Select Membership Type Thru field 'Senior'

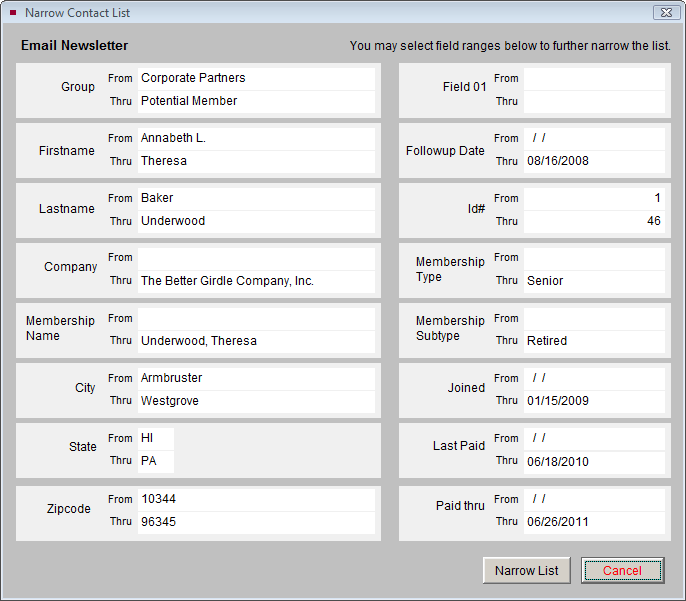[593, 281]
